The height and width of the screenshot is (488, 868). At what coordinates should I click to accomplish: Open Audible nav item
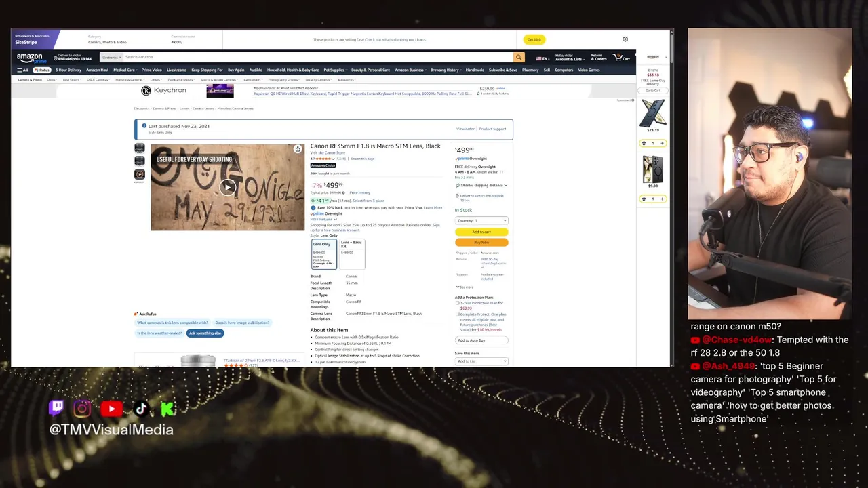pyautogui.click(x=256, y=70)
